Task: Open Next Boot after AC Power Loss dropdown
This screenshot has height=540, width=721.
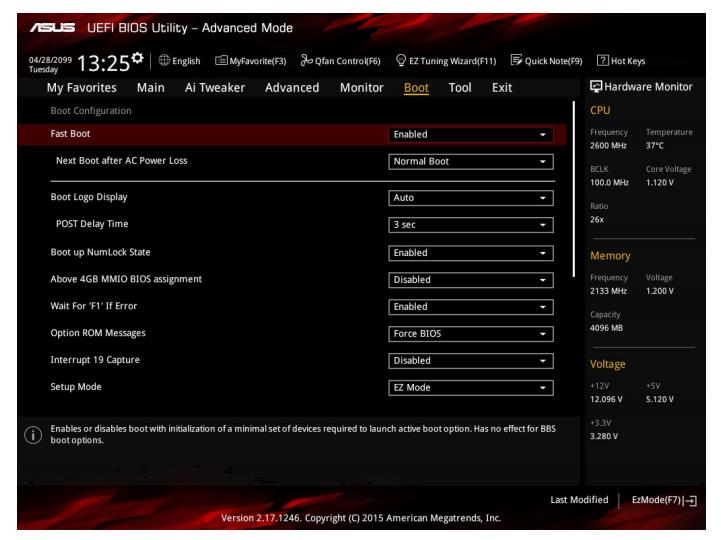Action: 470,161
